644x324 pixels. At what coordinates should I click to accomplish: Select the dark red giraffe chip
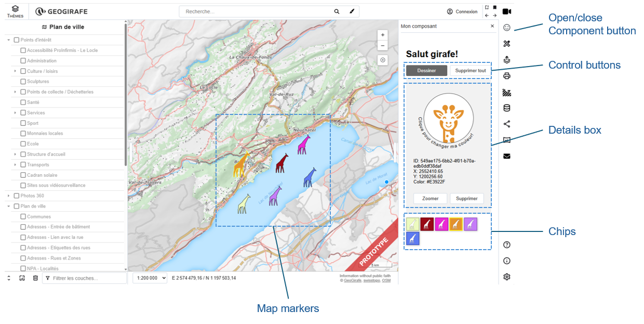[427, 224]
